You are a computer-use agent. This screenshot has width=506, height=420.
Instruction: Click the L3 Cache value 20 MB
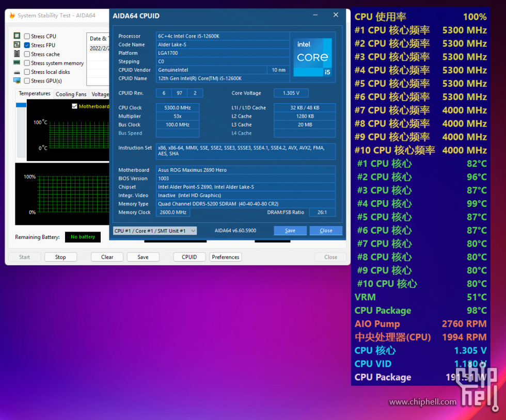[305, 124]
